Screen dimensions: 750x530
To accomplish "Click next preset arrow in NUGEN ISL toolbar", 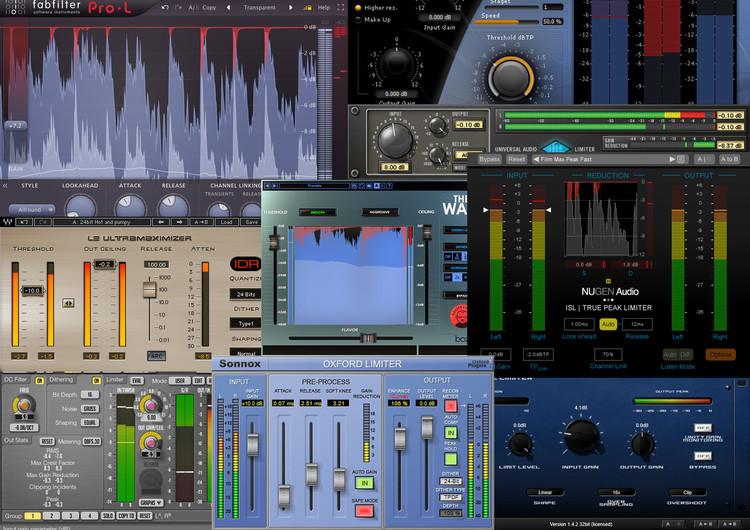I will pyautogui.click(x=672, y=159).
